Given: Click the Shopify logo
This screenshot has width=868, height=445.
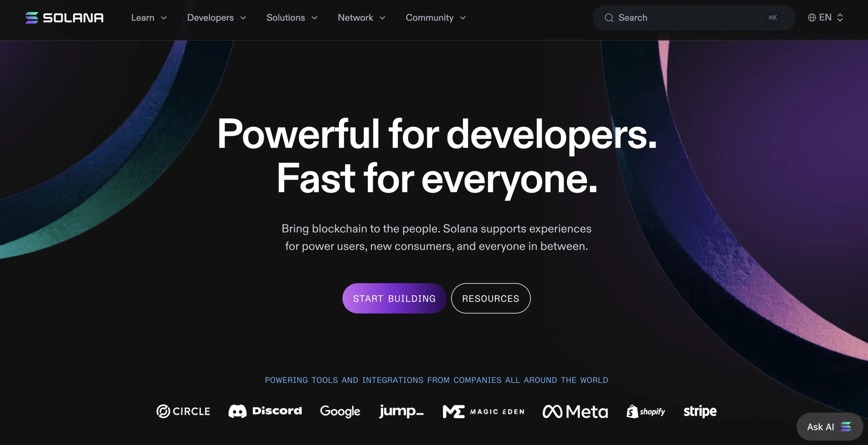Looking at the screenshot, I should coord(646,411).
